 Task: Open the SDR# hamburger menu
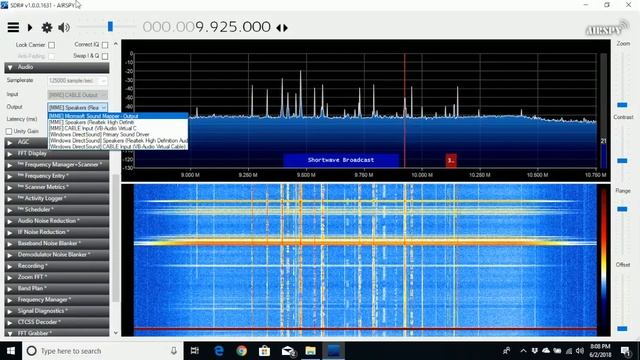tap(13, 27)
